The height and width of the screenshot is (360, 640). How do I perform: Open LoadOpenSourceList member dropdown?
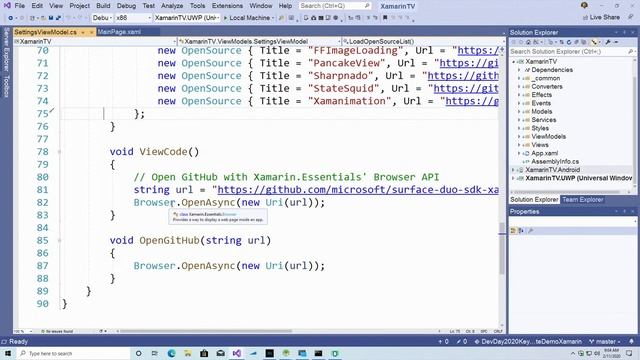click(x=422, y=41)
